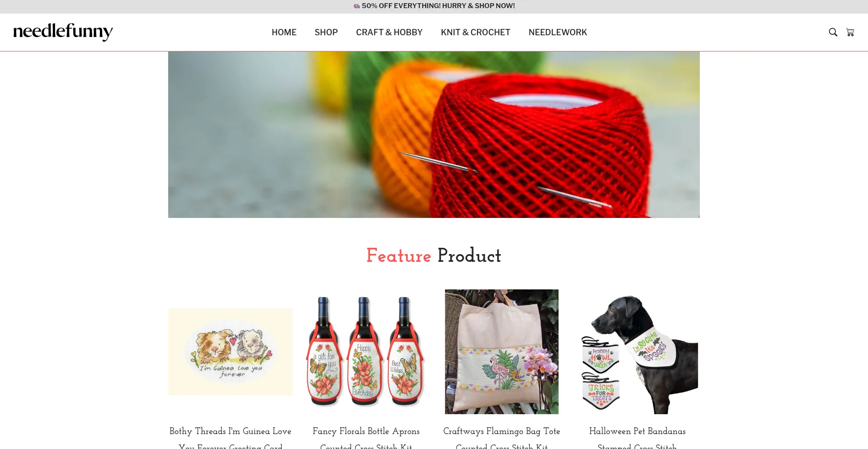Screen dimensions: 868x449
Task: Open Bothy Threads Guinea Love product title
Action: pyautogui.click(x=231, y=438)
